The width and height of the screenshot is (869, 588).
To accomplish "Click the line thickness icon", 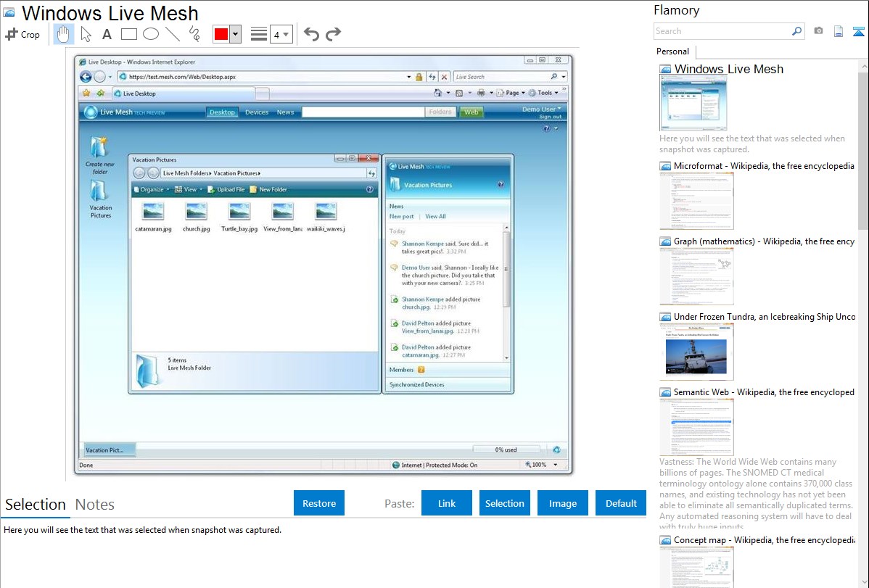I will coord(259,34).
